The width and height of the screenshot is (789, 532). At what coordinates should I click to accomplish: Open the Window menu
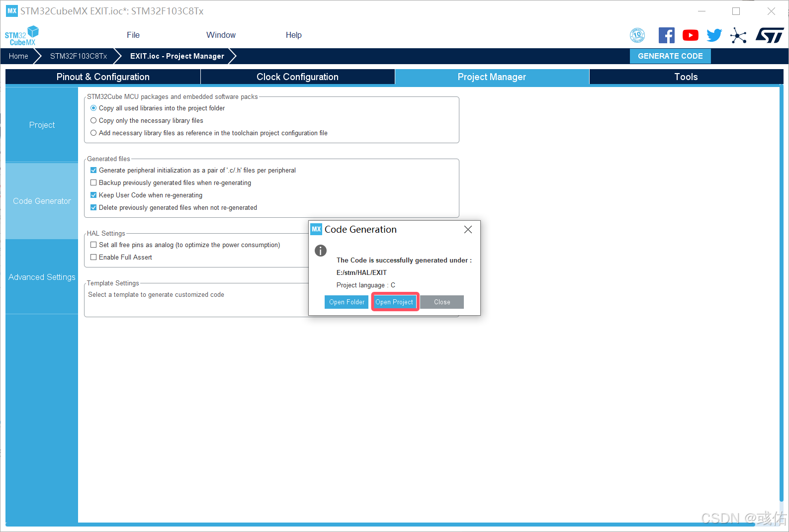[x=221, y=35]
